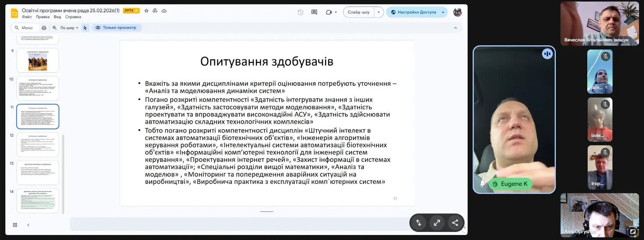The height and width of the screenshot is (240, 644).
Task: Click the share overlay icon
Action: tap(455, 223)
